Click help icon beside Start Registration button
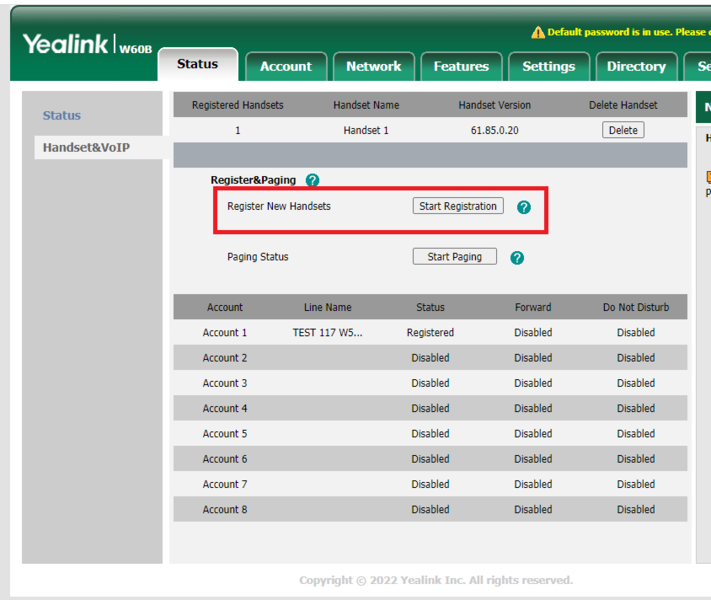This screenshot has height=600, width=711. pos(524,207)
